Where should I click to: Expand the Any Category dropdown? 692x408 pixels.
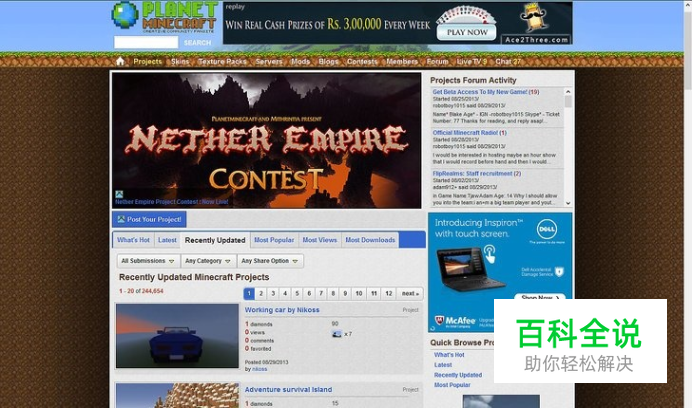[208, 261]
